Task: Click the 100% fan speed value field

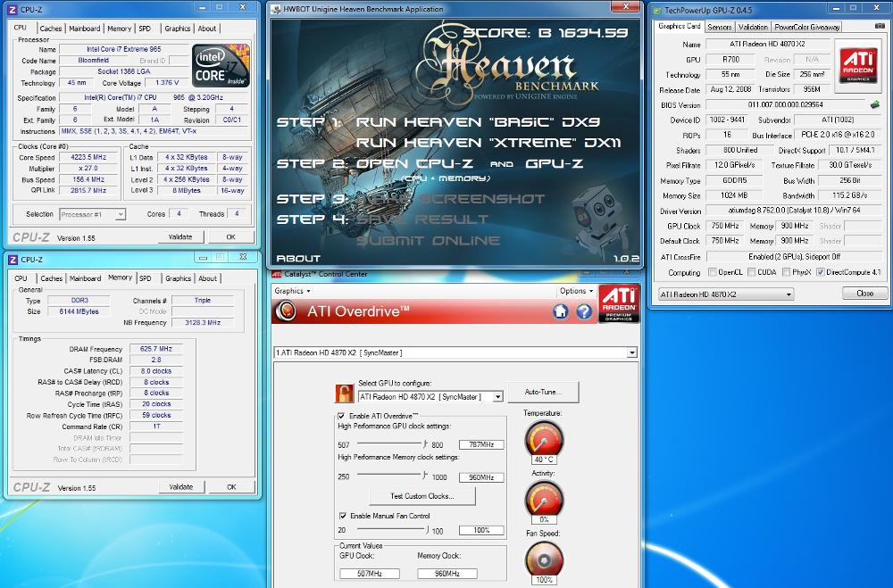Action: pyautogui.click(x=481, y=530)
